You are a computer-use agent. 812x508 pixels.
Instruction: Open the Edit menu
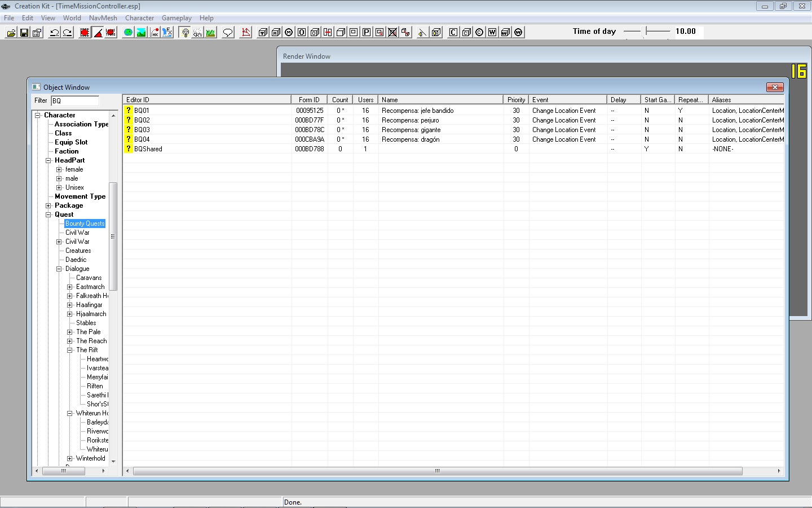click(x=28, y=18)
